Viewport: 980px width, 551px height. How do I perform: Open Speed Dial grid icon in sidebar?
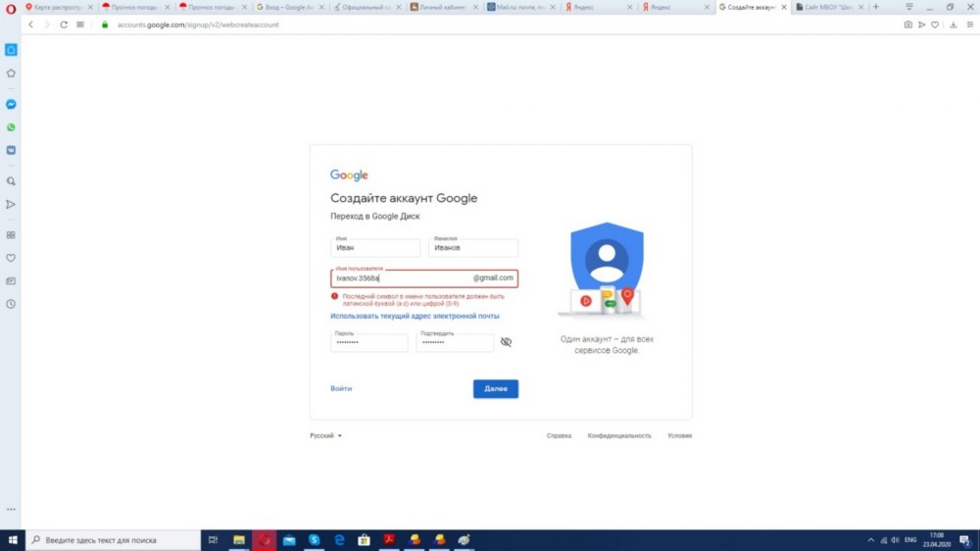coord(11,235)
